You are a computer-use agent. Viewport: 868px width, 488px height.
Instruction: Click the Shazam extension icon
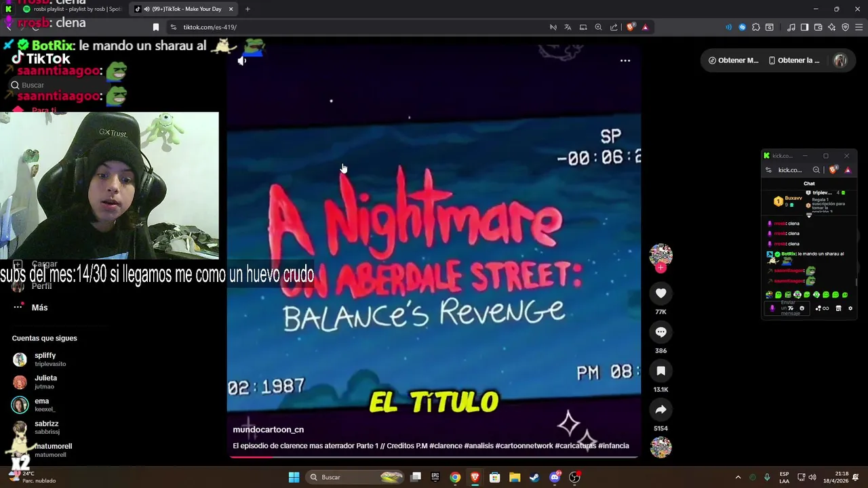(x=742, y=27)
